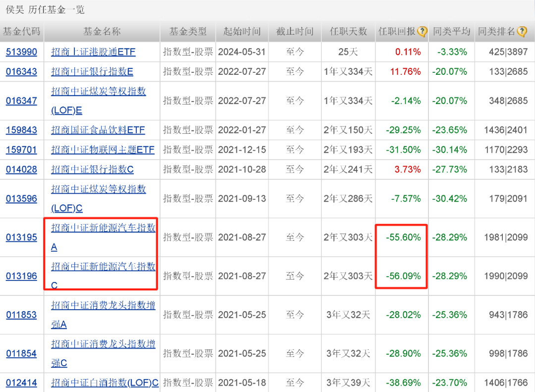Screen dimensions: 535x392
Task: Select the -55.60% return value
Action: point(403,237)
